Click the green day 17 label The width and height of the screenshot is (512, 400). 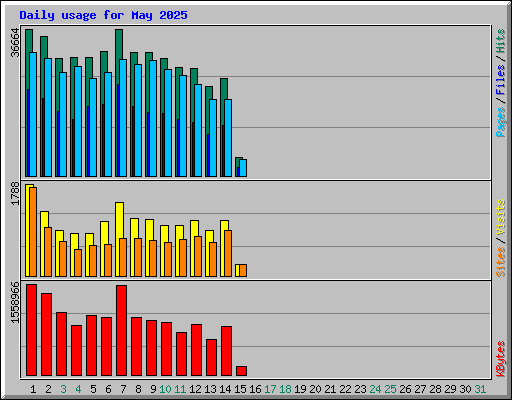(270, 389)
